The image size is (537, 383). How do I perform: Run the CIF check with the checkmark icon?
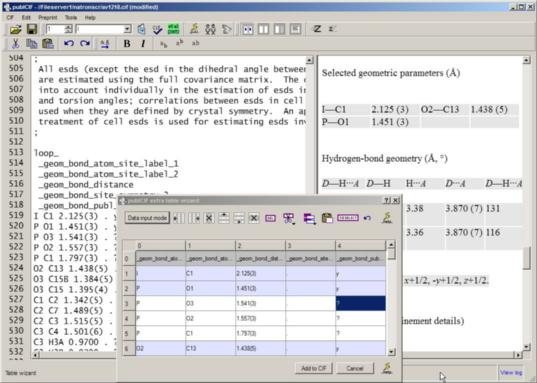point(157,29)
